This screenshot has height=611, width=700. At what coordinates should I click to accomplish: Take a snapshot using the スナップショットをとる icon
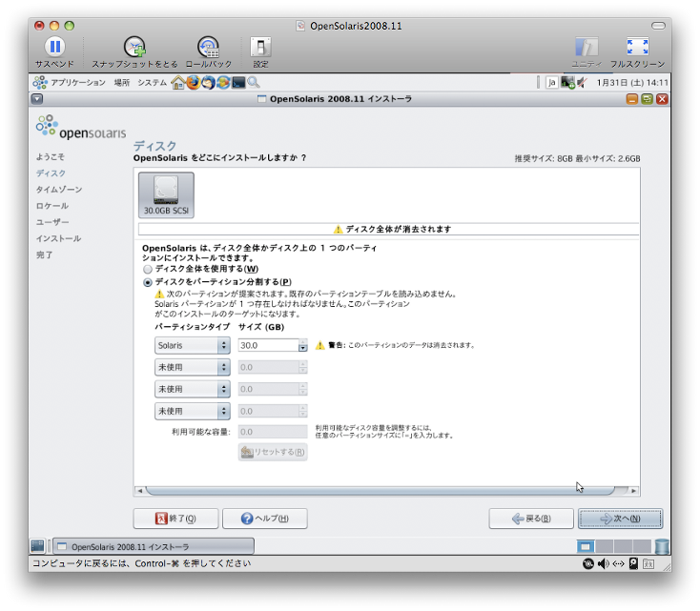[x=134, y=47]
